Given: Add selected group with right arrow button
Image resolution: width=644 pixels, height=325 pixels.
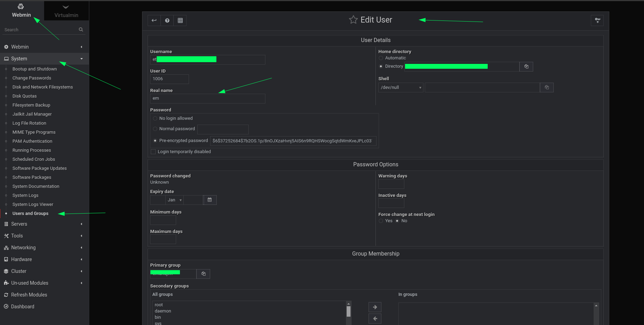Looking at the screenshot, I should [x=375, y=307].
